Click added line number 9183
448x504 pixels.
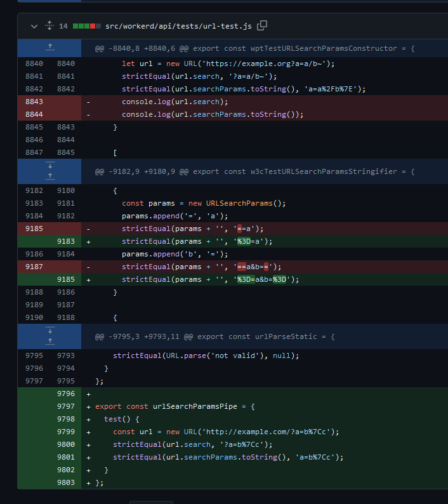coord(65,241)
